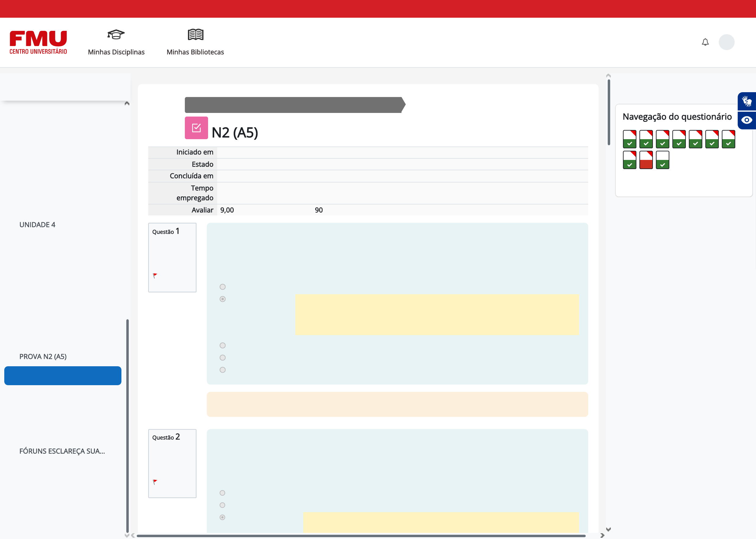Open Minhas Bibliotecas book icon

tap(195, 34)
